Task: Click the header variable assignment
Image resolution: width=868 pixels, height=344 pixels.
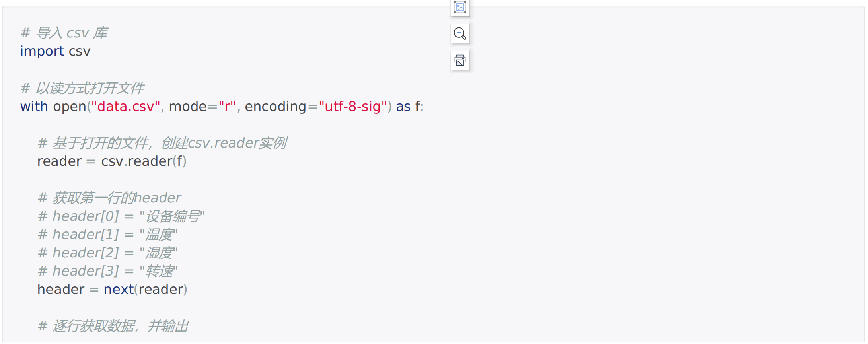Action: click(61, 290)
